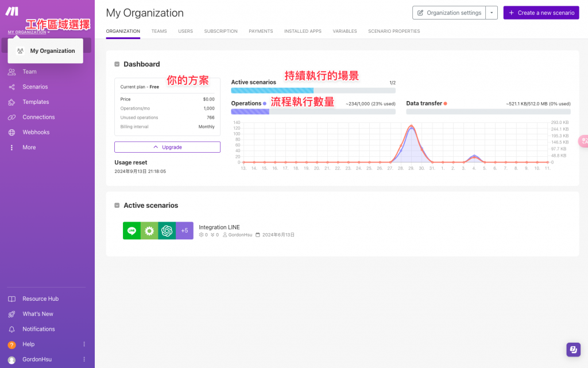Click the Make logo

pos(11,11)
